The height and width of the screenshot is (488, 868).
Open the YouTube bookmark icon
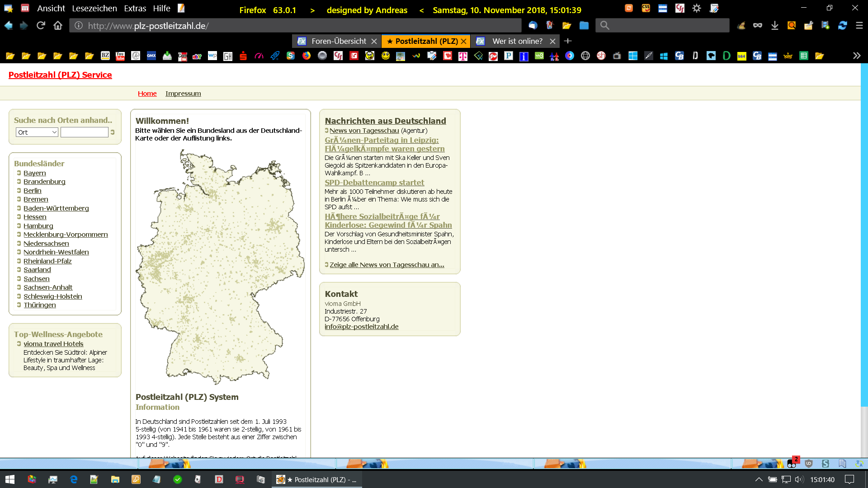(120, 56)
